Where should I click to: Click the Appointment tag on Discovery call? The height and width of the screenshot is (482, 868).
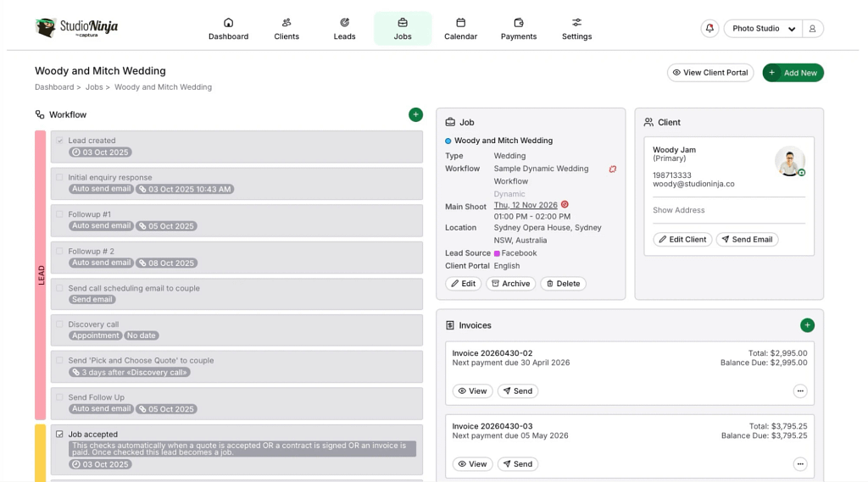(95, 335)
